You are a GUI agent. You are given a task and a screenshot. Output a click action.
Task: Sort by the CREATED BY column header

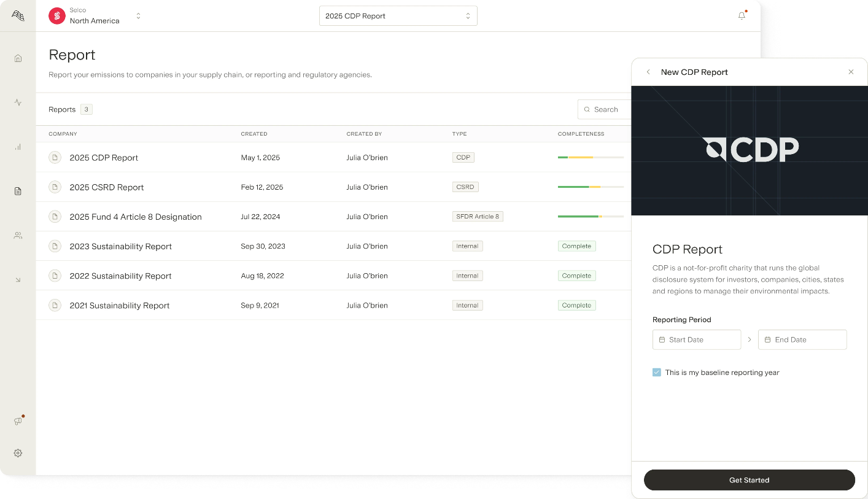pos(364,134)
